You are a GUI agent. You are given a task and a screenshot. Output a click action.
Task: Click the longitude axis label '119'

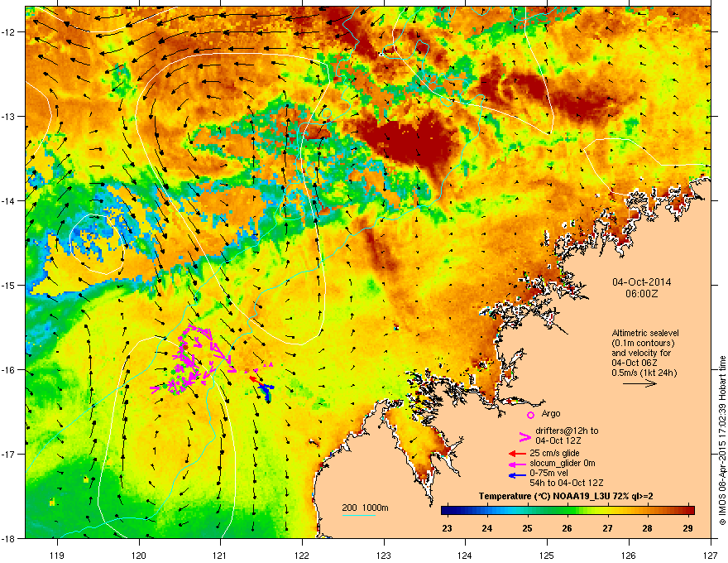click(x=57, y=555)
